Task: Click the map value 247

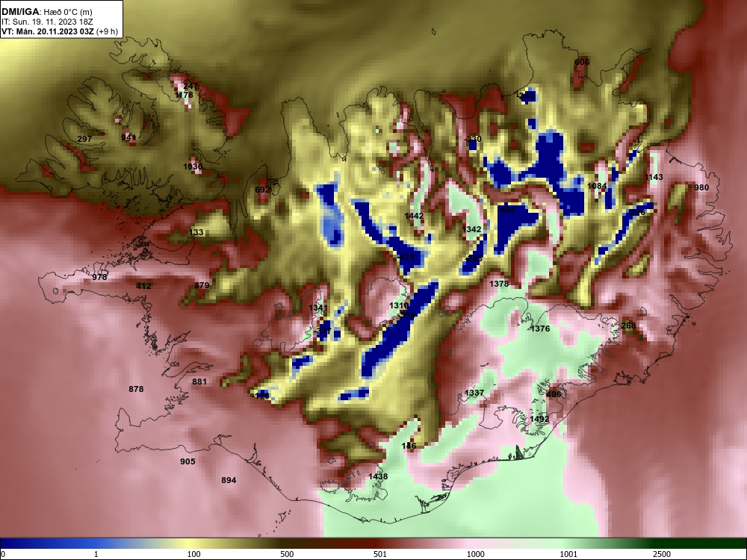Action: click(x=190, y=86)
